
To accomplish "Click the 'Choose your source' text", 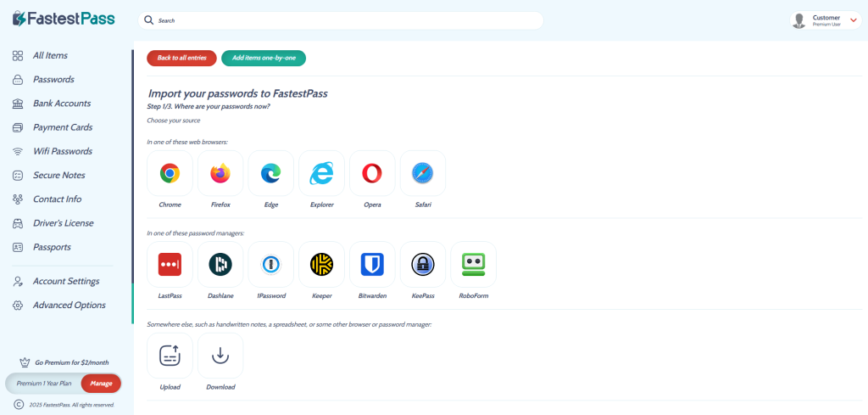I will [174, 121].
